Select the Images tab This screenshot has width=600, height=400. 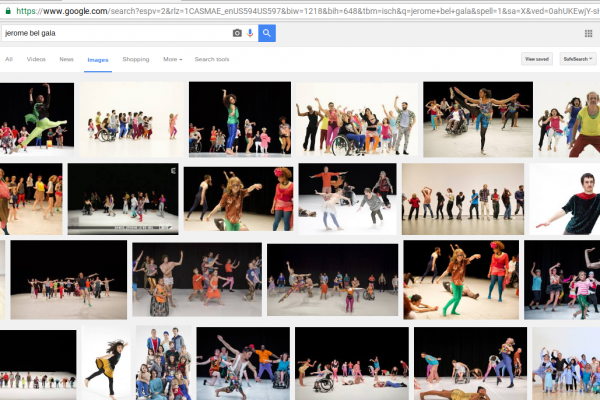click(98, 59)
